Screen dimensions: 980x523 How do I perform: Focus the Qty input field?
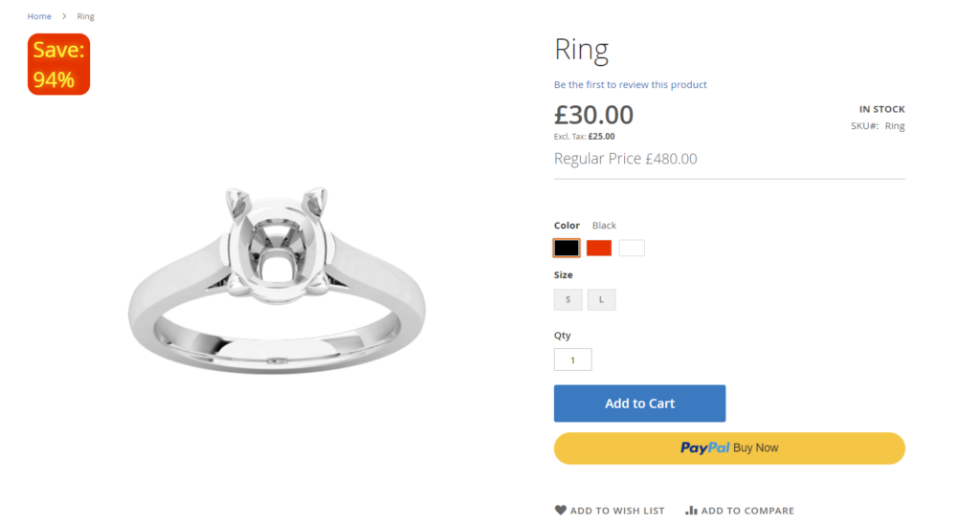pyautogui.click(x=572, y=360)
